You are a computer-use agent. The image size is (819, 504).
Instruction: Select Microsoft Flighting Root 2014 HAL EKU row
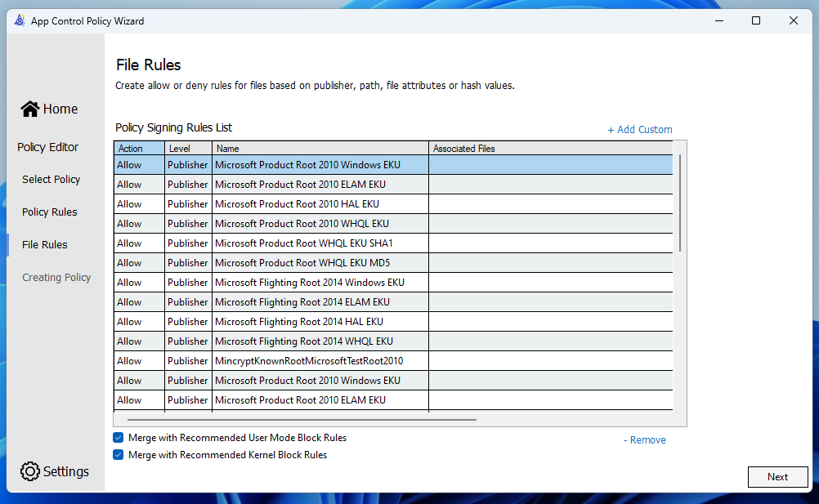coord(299,321)
